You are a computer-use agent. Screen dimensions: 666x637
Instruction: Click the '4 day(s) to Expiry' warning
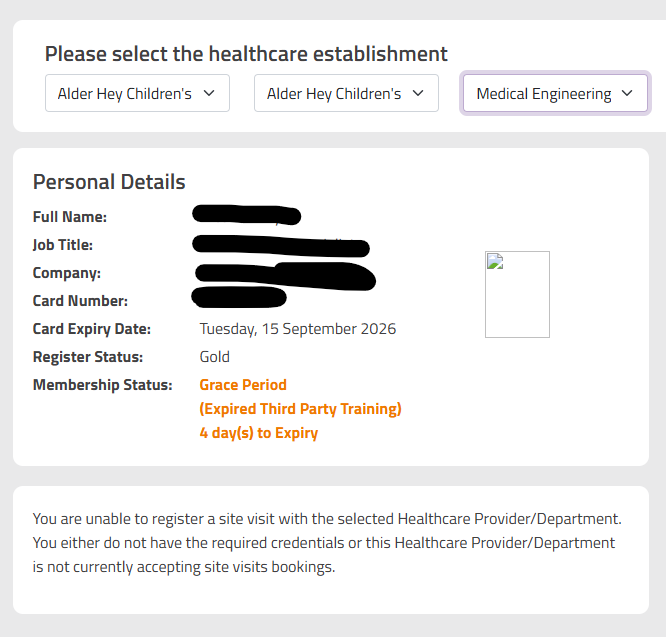259,433
